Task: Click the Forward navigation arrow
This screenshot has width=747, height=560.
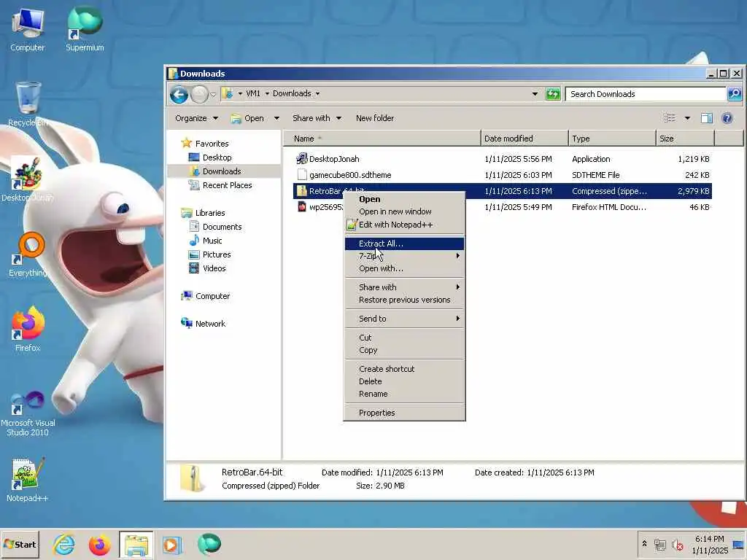Action: coord(199,94)
